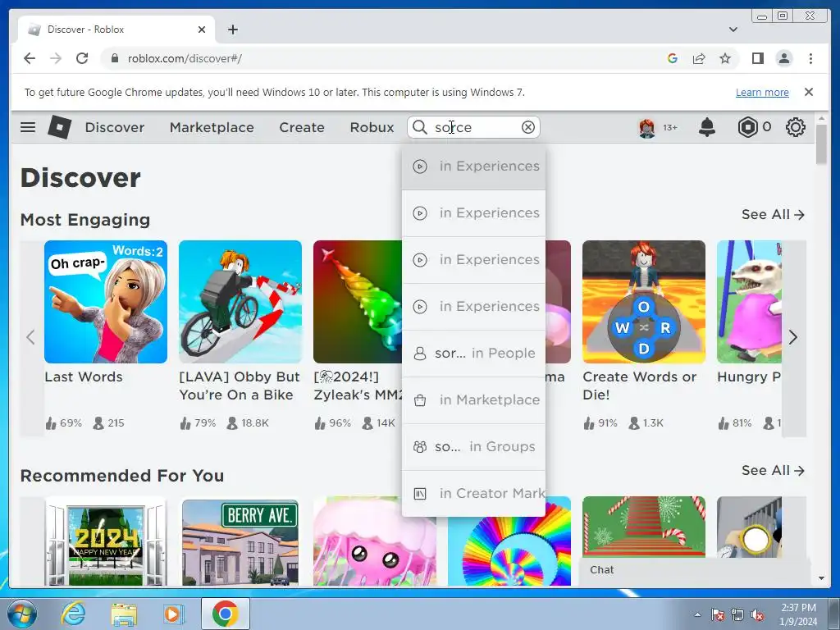
Task: Select second 'in Experiences' suggestion
Action: [x=473, y=213]
